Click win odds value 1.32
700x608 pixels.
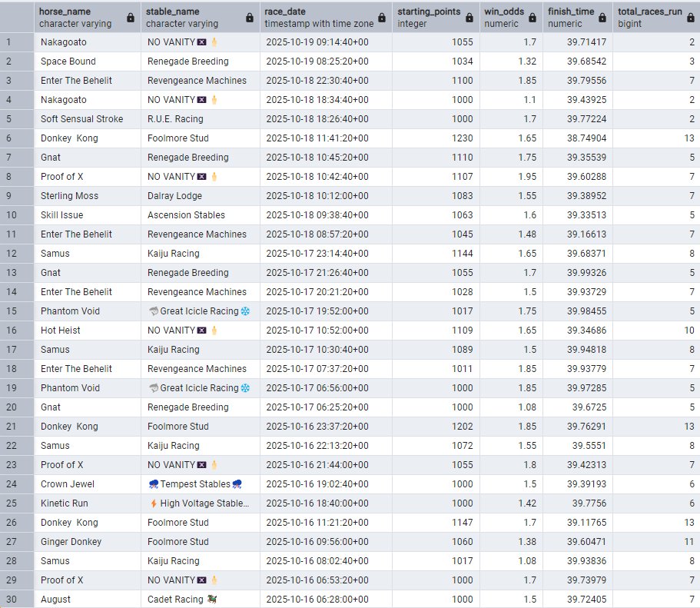pyautogui.click(x=511, y=61)
